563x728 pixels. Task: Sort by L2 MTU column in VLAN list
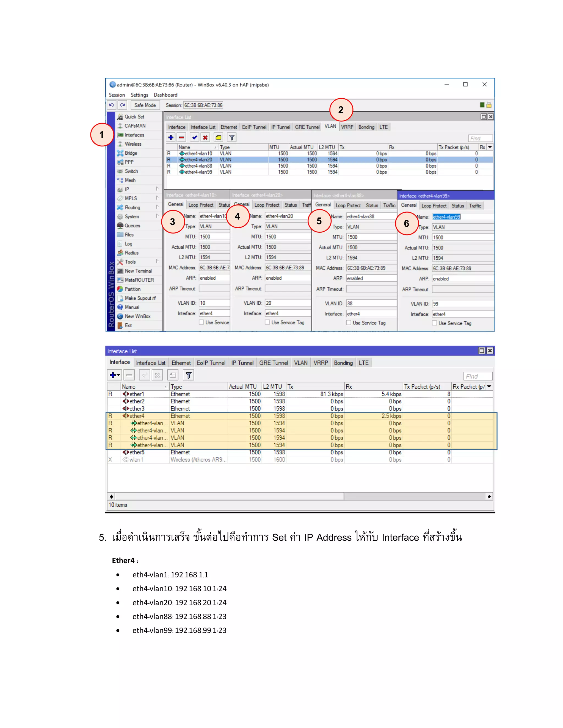(328, 147)
